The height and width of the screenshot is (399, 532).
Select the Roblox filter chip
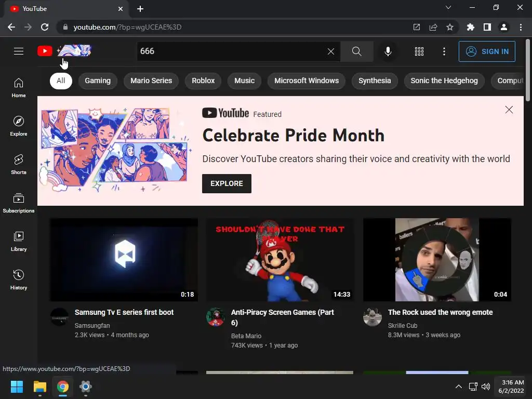(x=203, y=81)
